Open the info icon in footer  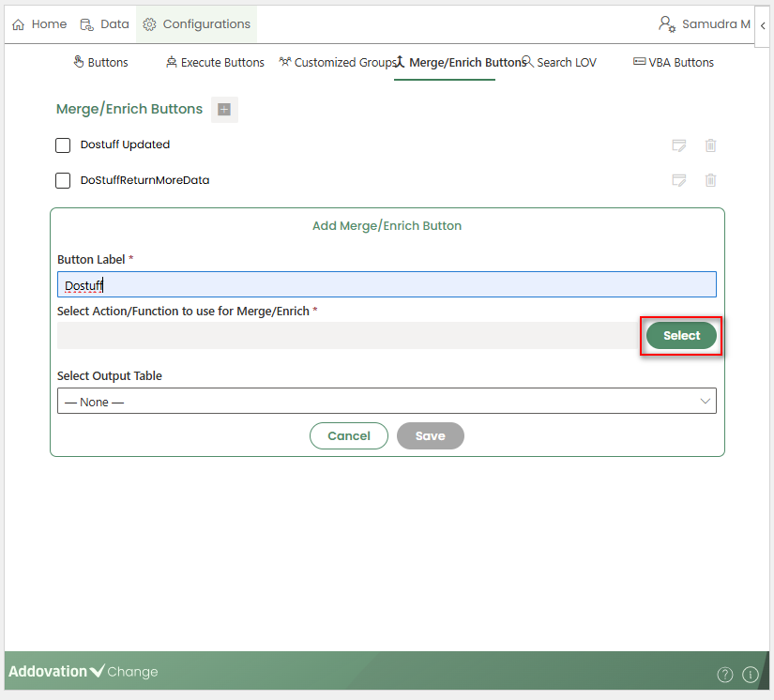[750, 674]
